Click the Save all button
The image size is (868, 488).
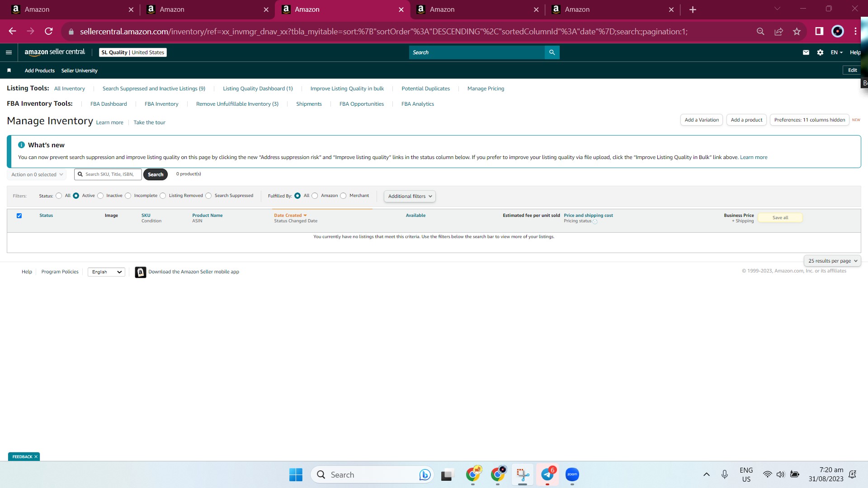click(x=780, y=218)
